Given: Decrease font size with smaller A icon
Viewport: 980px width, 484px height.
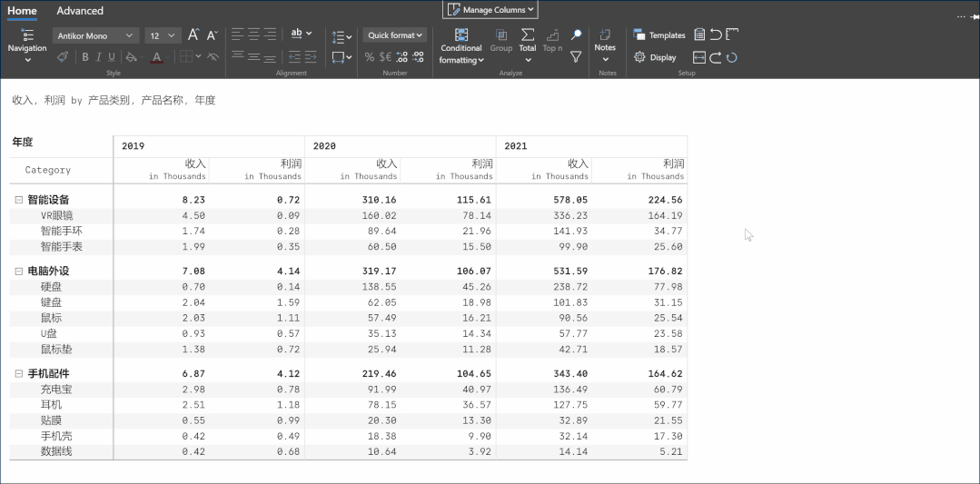Looking at the screenshot, I should [x=212, y=35].
